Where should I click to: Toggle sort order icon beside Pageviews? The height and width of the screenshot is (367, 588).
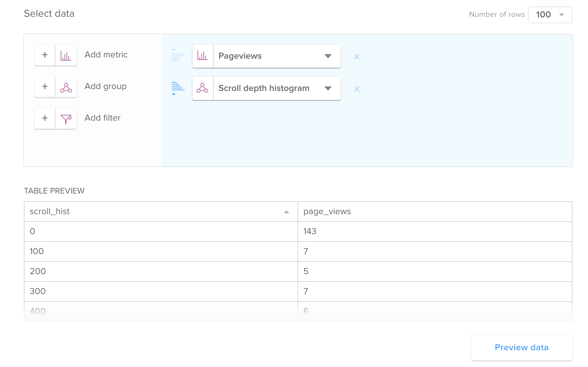178,56
